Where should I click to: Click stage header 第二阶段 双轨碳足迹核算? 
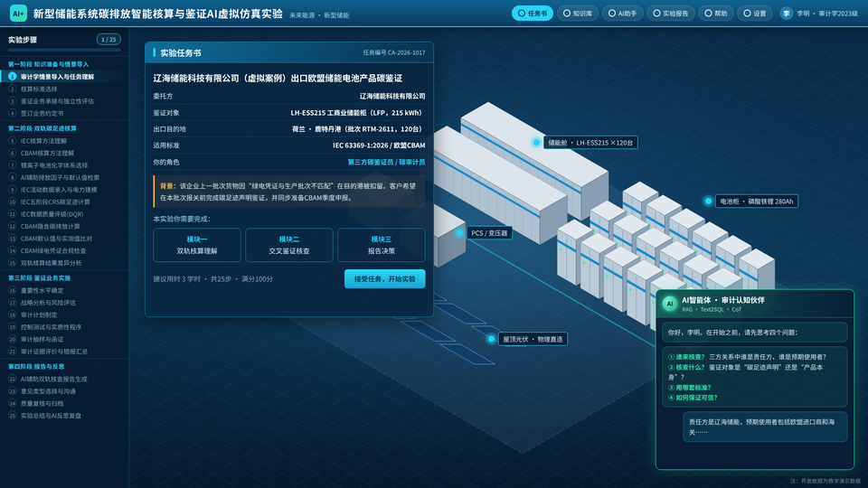click(x=42, y=128)
